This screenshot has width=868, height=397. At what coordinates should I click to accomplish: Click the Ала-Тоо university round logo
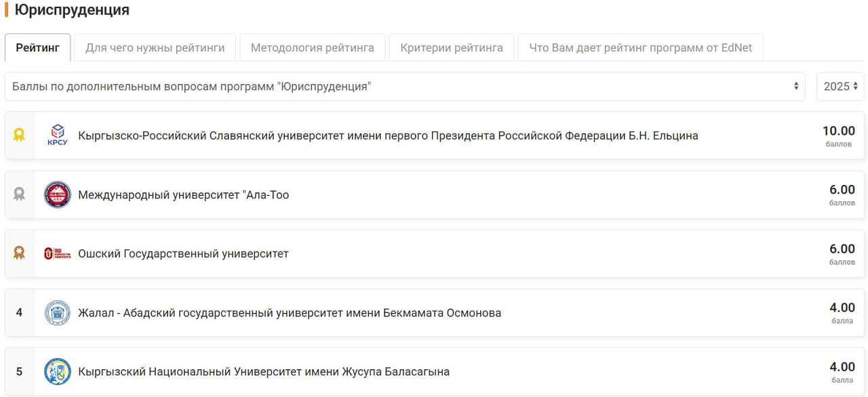pos(58,194)
